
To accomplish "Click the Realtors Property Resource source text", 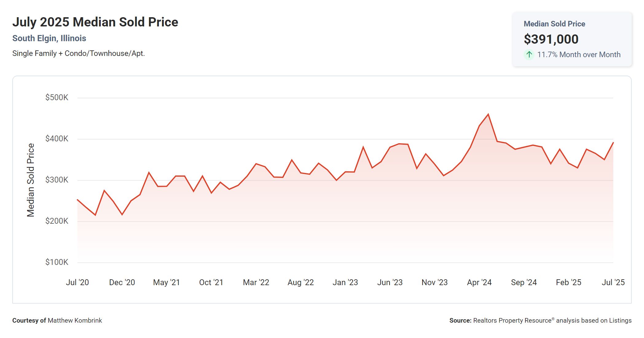I will click(x=512, y=320).
